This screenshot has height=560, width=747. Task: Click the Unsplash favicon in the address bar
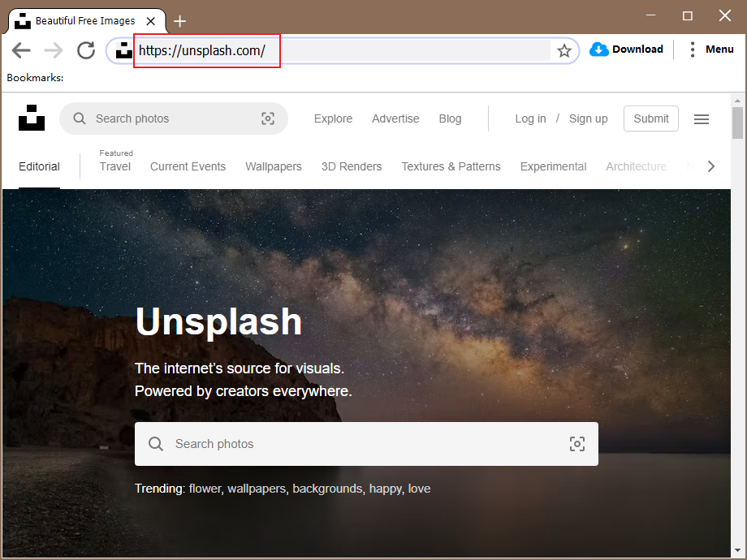tap(124, 50)
